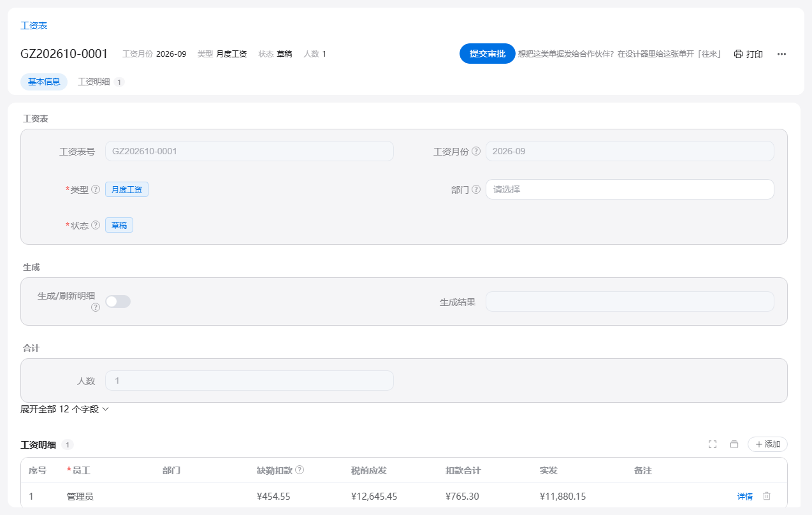Screen dimensions: 812x515
Task: Click the GZ202610-0001 document title
Action: pos(64,54)
